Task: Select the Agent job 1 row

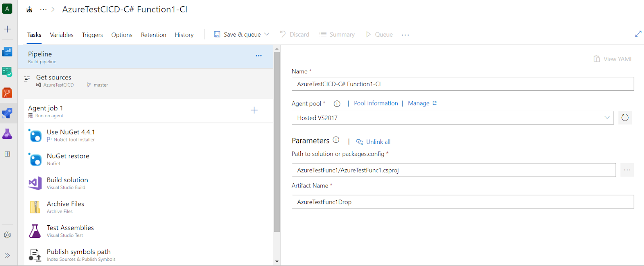Action: [x=149, y=111]
